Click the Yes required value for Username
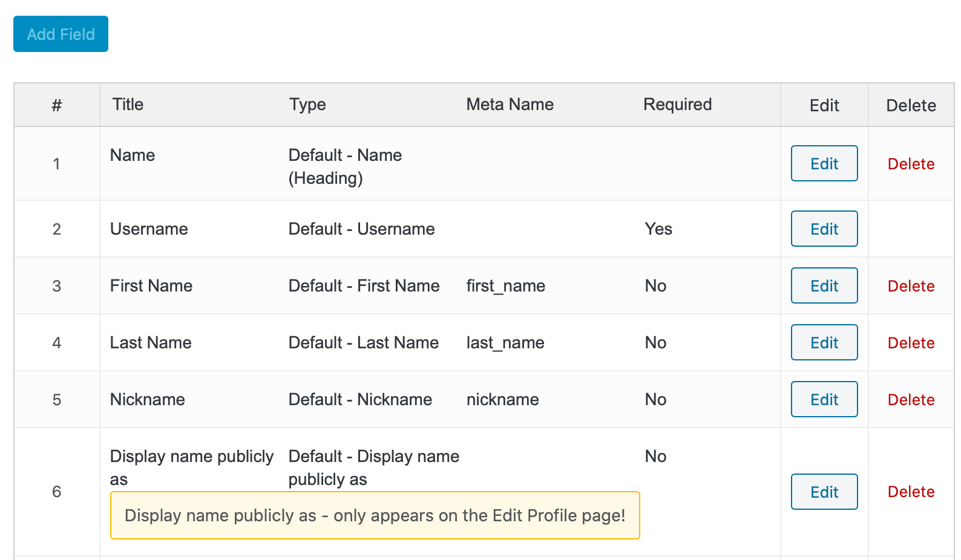The height and width of the screenshot is (560, 961). (x=658, y=229)
